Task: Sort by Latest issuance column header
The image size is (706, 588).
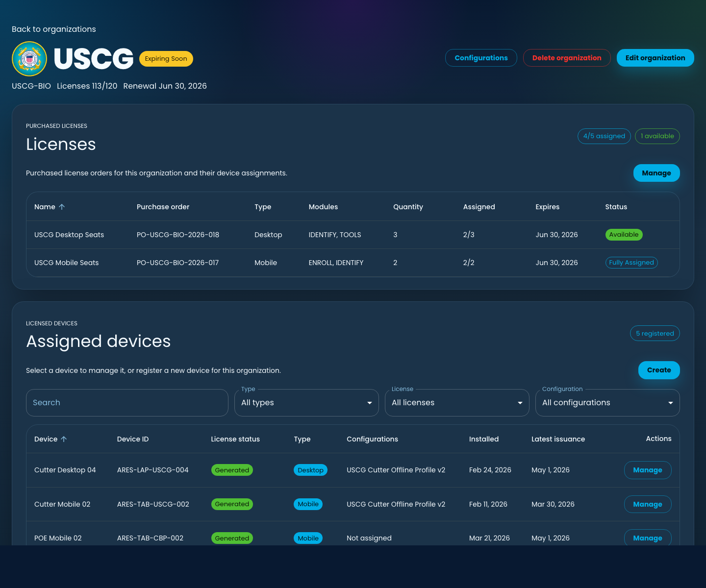Action: tap(558, 439)
